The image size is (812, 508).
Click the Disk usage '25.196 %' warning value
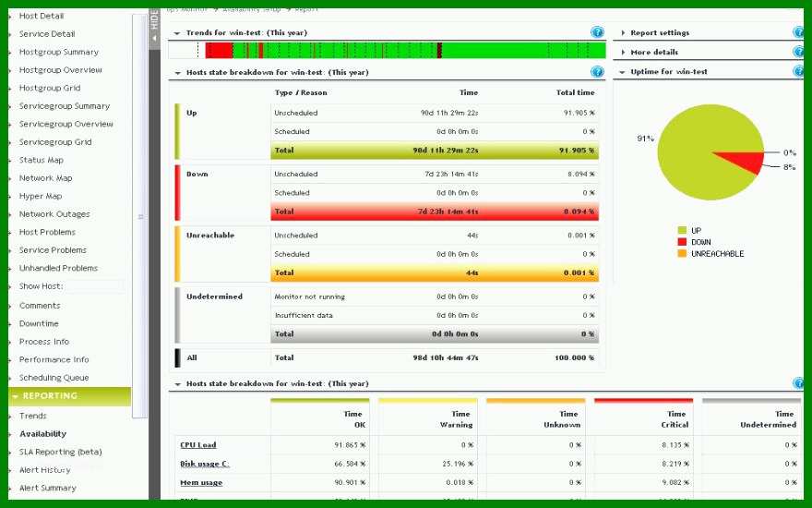coord(458,464)
